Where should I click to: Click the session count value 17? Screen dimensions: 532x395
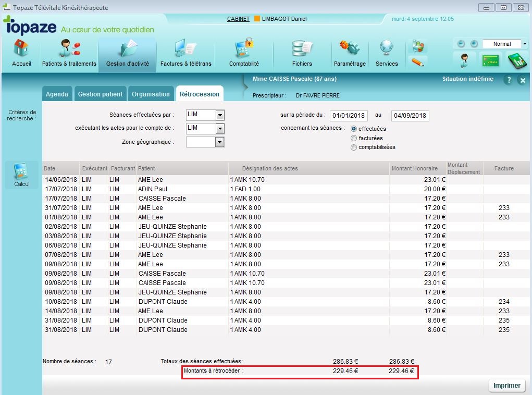tap(108, 362)
